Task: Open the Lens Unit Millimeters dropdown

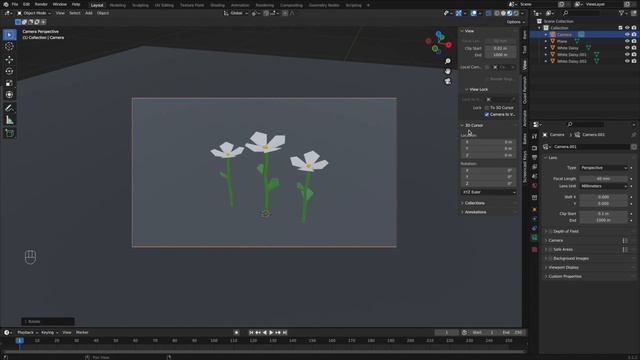Action: coord(604,186)
